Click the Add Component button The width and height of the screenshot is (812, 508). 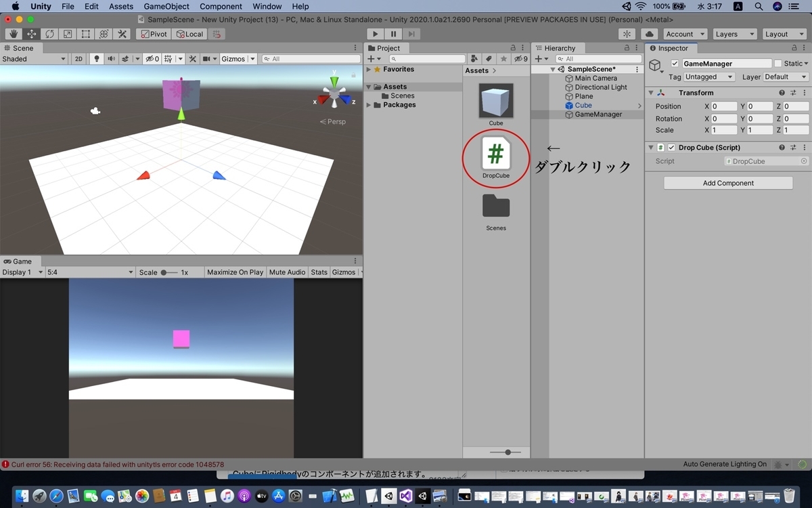click(x=728, y=183)
